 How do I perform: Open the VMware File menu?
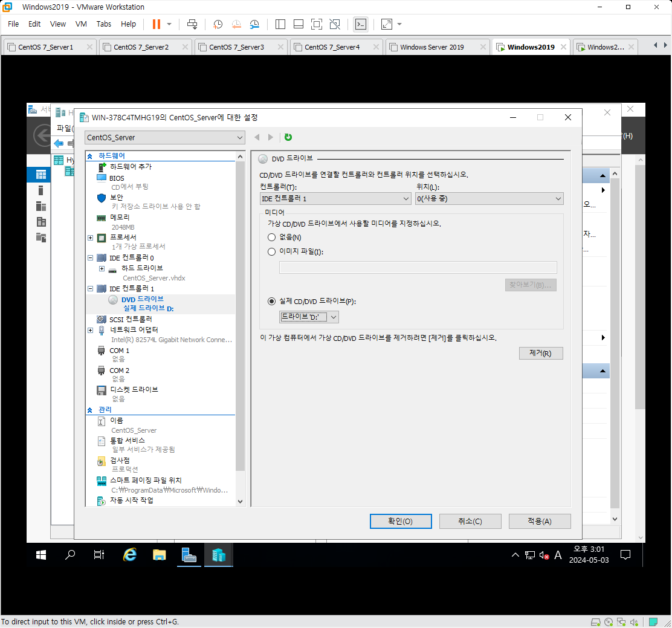(13, 24)
